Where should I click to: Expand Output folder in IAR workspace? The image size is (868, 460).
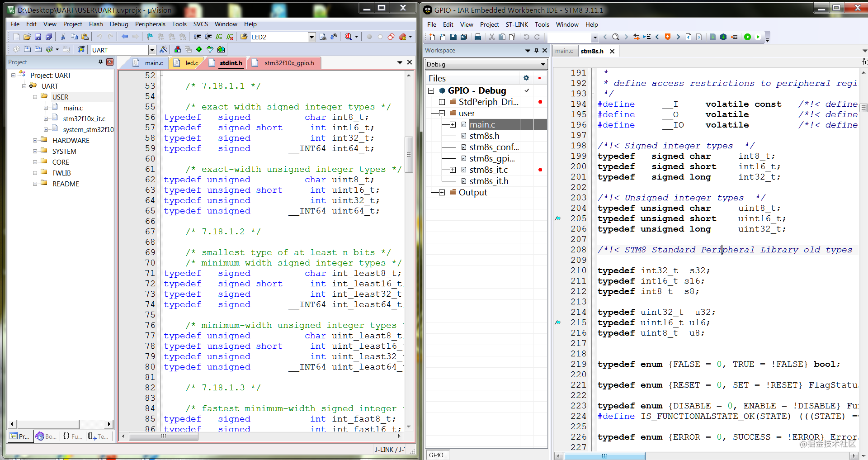[x=442, y=193]
